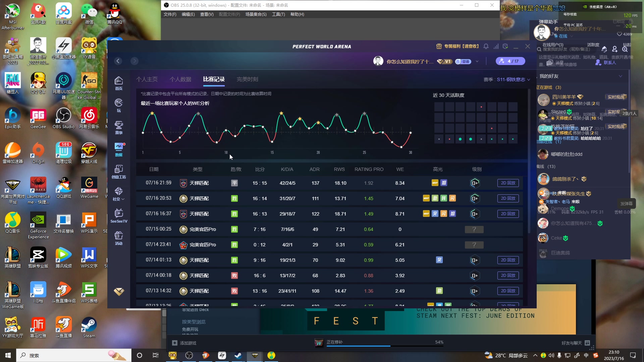Image resolution: width=644 pixels, height=362 pixels.
Task: Click the anti-cheat shield icon in the title bar
Action: pos(505,46)
